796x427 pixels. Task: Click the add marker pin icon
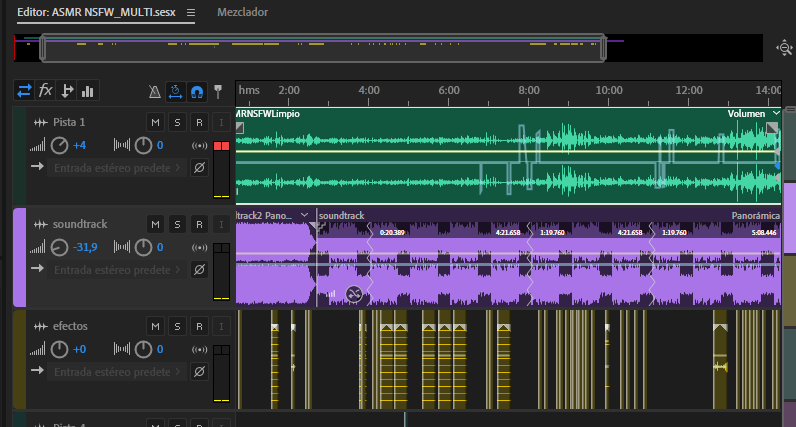coord(218,91)
